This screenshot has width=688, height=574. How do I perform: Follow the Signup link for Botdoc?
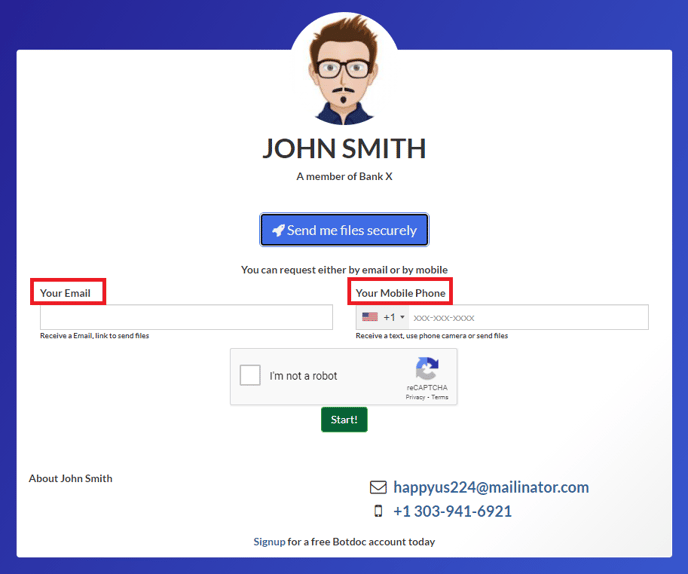pyautogui.click(x=269, y=541)
